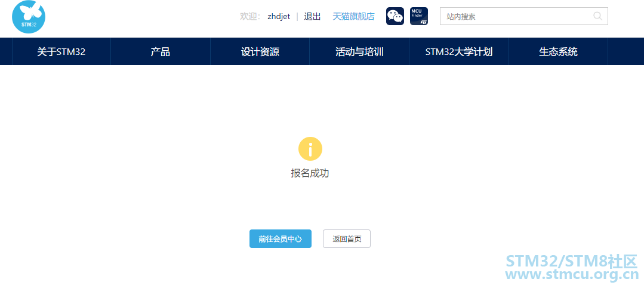
Task: Click the username zhdjet
Action: coord(279,17)
